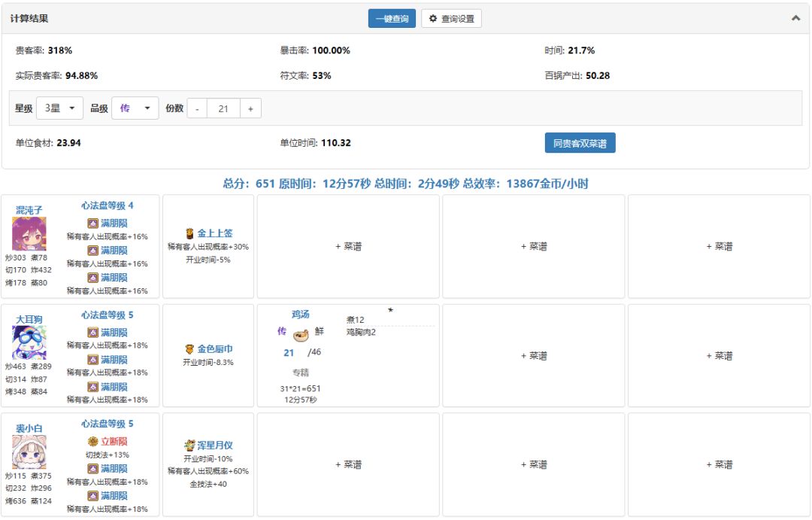Click the 专精 label under 鸡汤
812x520 pixels.
[x=300, y=373]
